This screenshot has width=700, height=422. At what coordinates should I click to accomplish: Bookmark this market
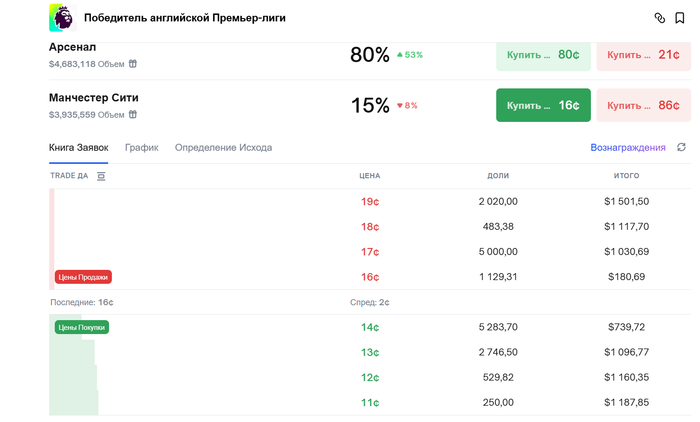pos(680,18)
